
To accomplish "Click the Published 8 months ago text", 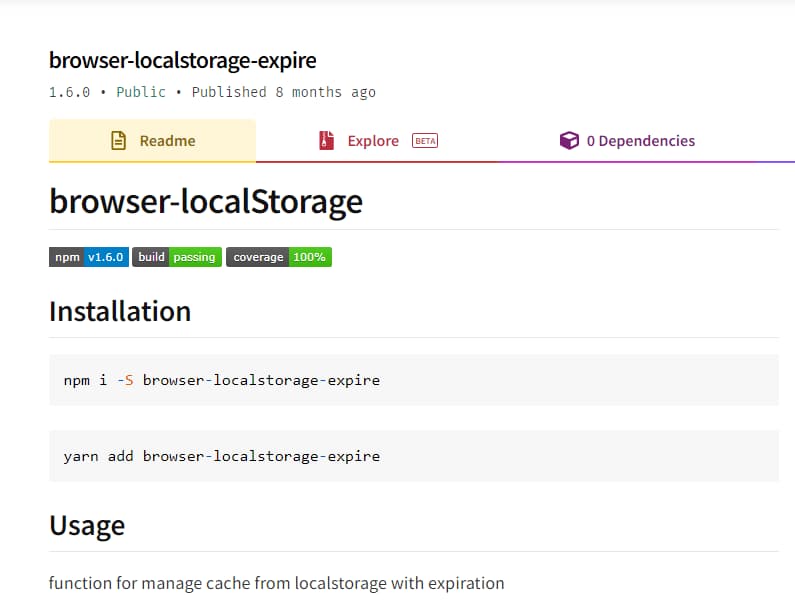I will coord(283,92).
